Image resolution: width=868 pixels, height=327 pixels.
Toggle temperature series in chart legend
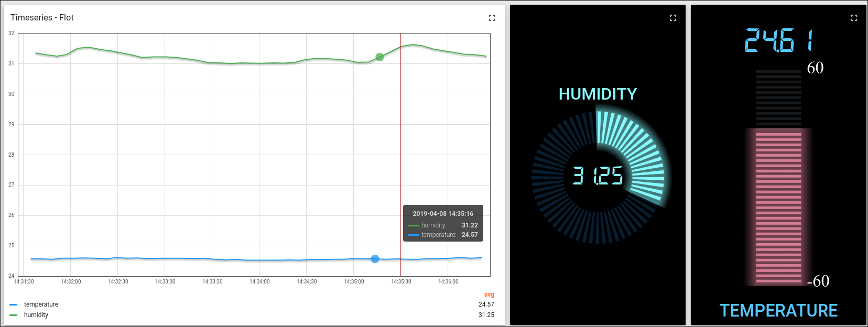41,304
